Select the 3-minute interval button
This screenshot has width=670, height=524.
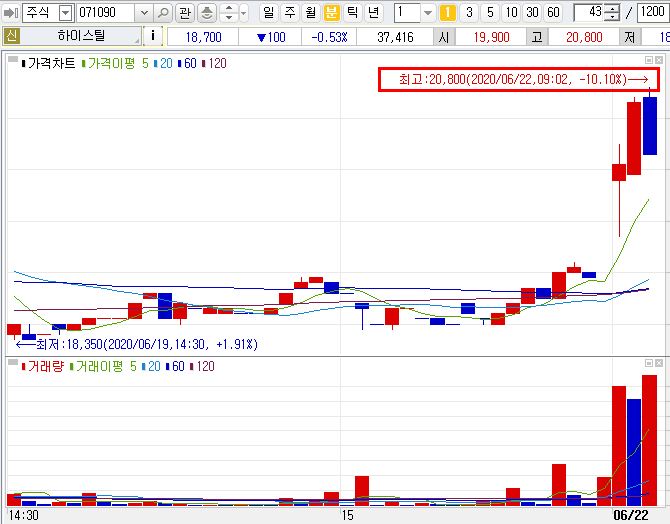tap(469, 13)
